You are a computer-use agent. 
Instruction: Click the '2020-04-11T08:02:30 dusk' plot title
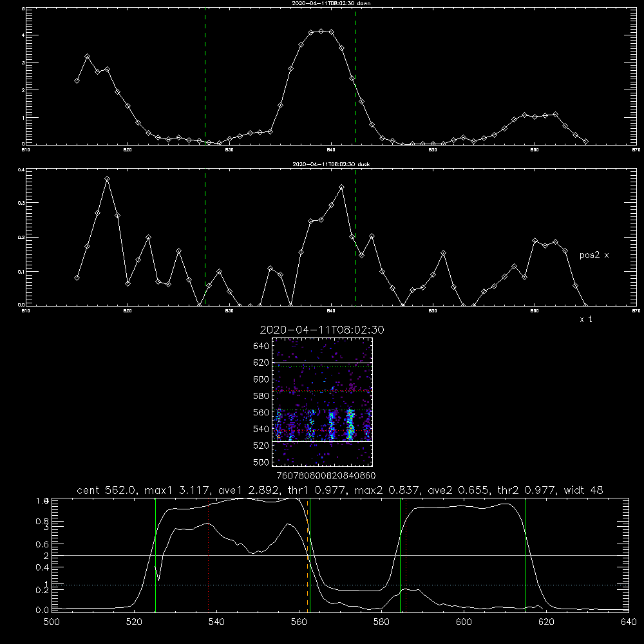[331, 164]
